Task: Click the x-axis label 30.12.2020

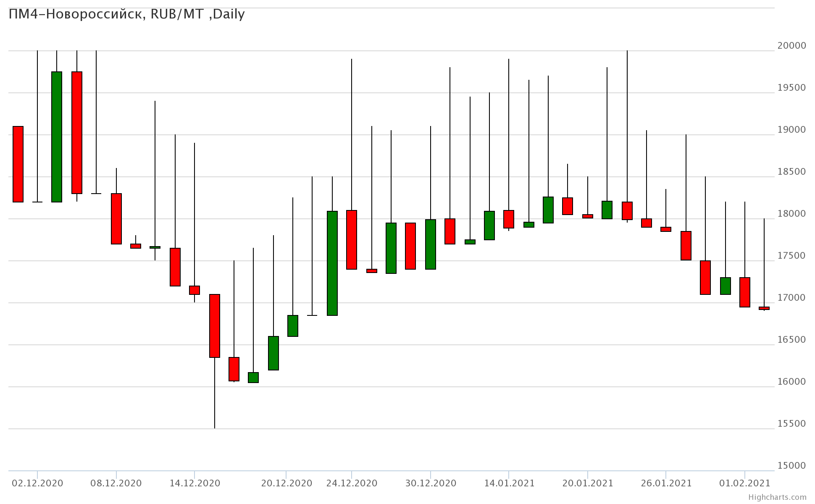Action: (431, 483)
